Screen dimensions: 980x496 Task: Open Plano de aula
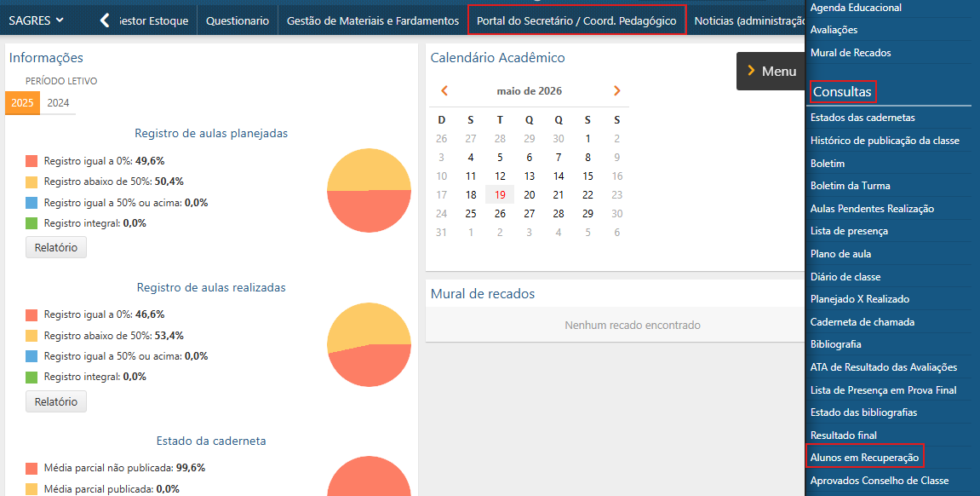[x=840, y=254]
